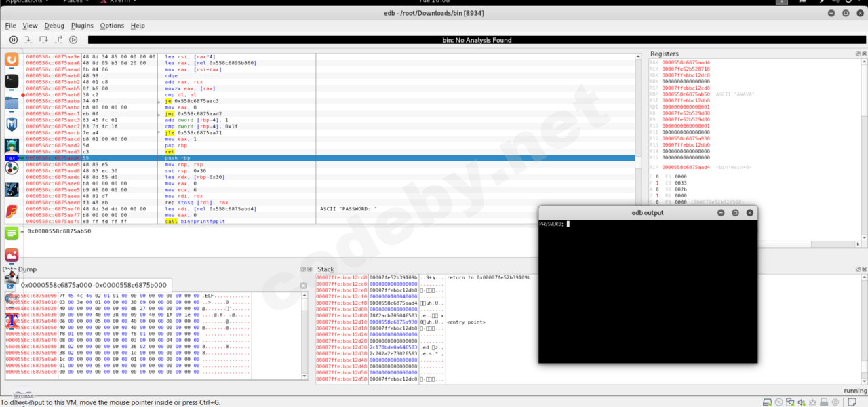Open the Applications menu in top bar
Screen dimensions: 868x407
[x=24, y=1]
